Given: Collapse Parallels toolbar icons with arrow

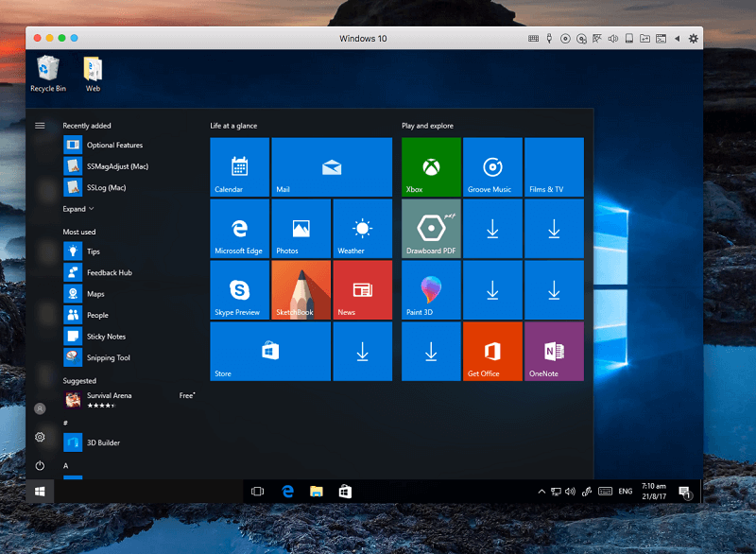Looking at the screenshot, I should [x=677, y=39].
